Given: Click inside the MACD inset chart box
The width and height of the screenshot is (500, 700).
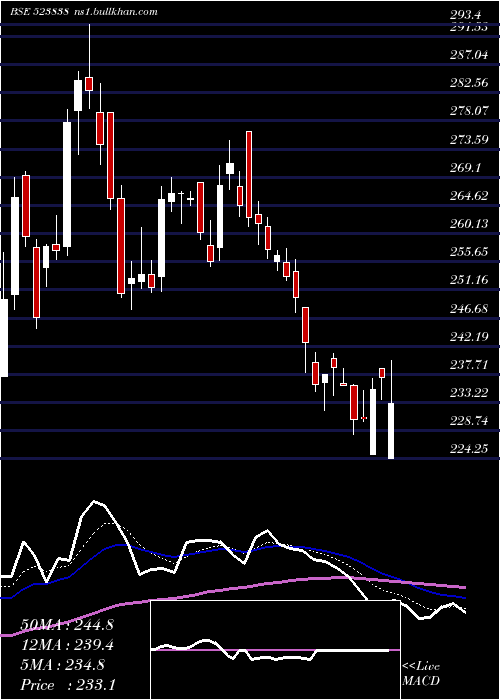Looking at the screenshot, I should [x=275, y=650].
